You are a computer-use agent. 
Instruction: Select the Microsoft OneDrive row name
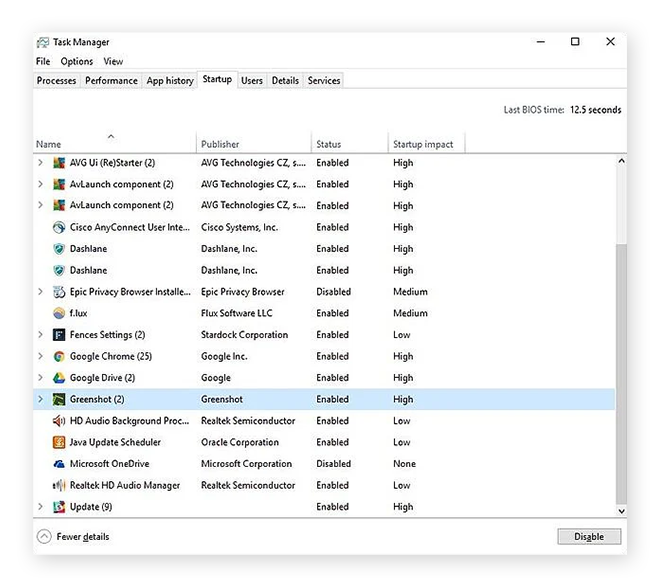click(x=109, y=464)
